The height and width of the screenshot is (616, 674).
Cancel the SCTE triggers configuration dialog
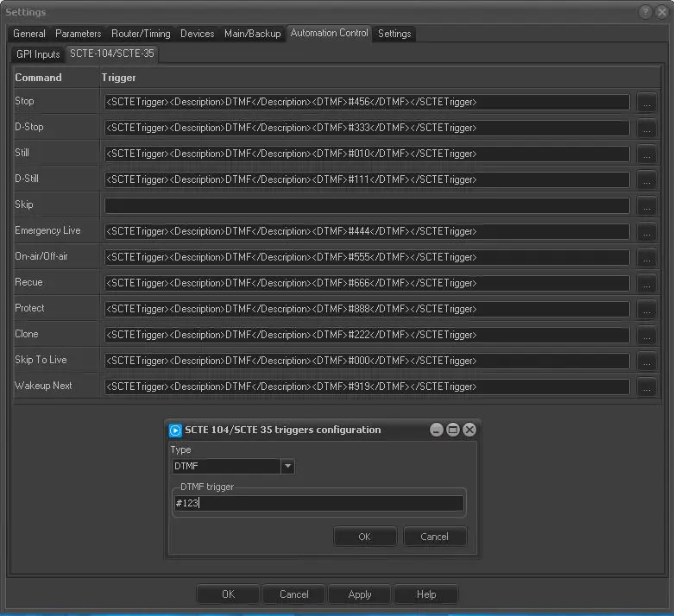pyautogui.click(x=434, y=537)
